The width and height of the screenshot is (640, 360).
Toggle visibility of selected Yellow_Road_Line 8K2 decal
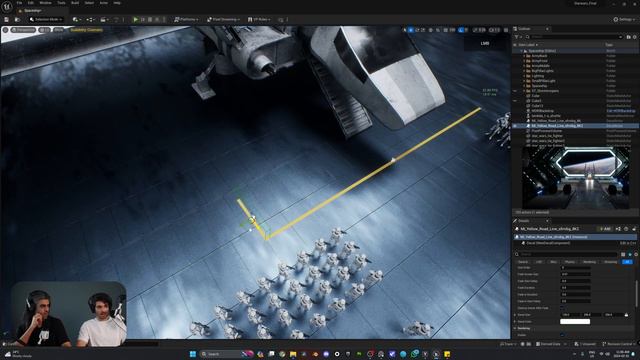(x=515, y=126)
